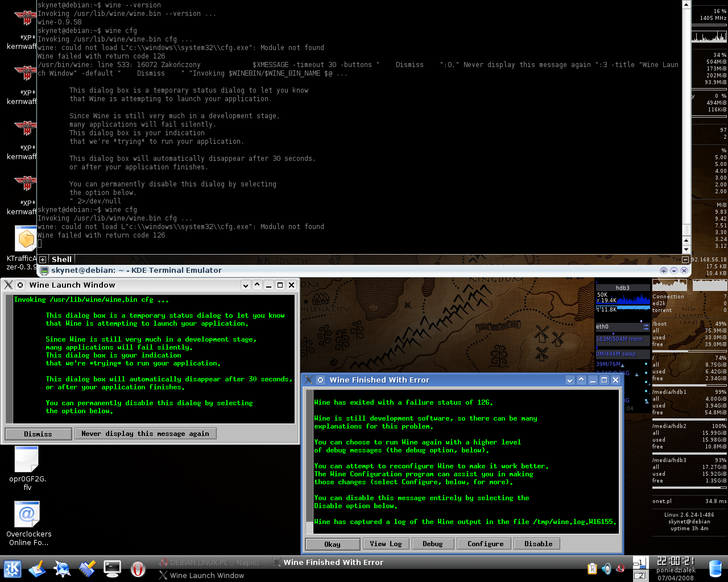Open the X window menu of Wine Finished With Error
The image size is (728, 582).
(309, 380)
